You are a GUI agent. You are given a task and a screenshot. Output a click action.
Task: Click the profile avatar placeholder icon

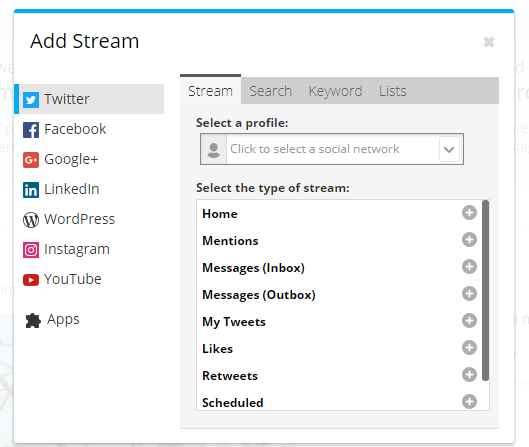click(x=214, y=149)
